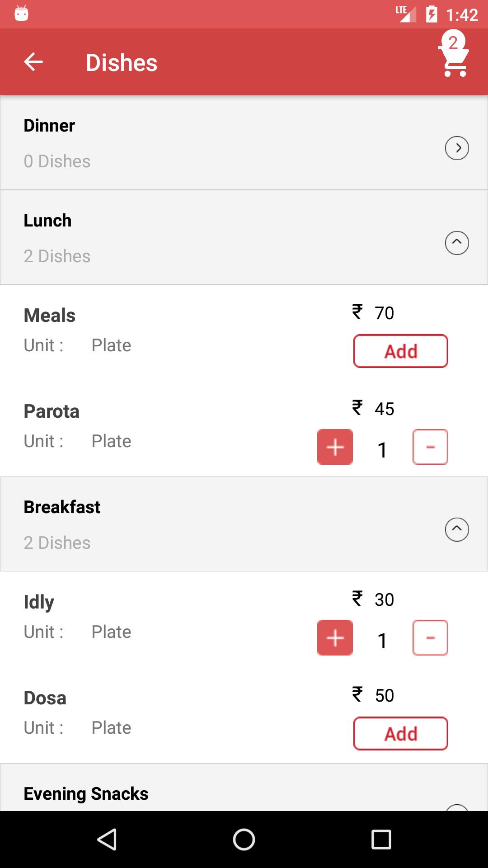488x868 pixels.
Task: Add Meals to the cart
Action: [401, 351]
